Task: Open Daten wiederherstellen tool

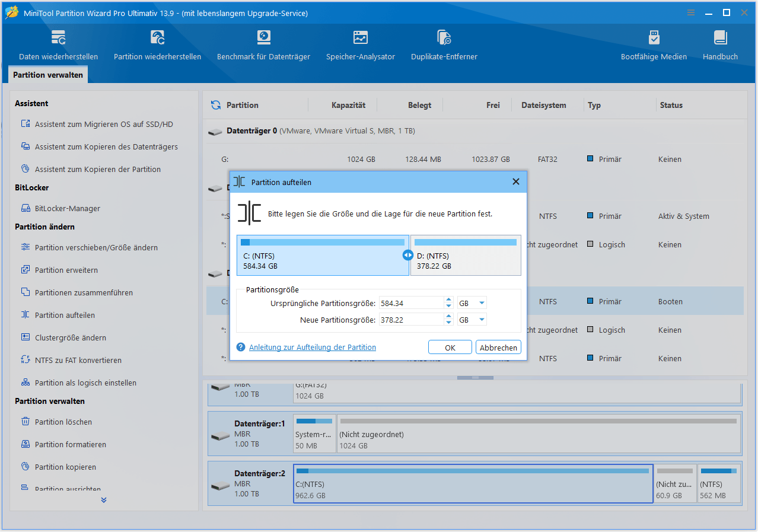Action: tap(58, 46)
